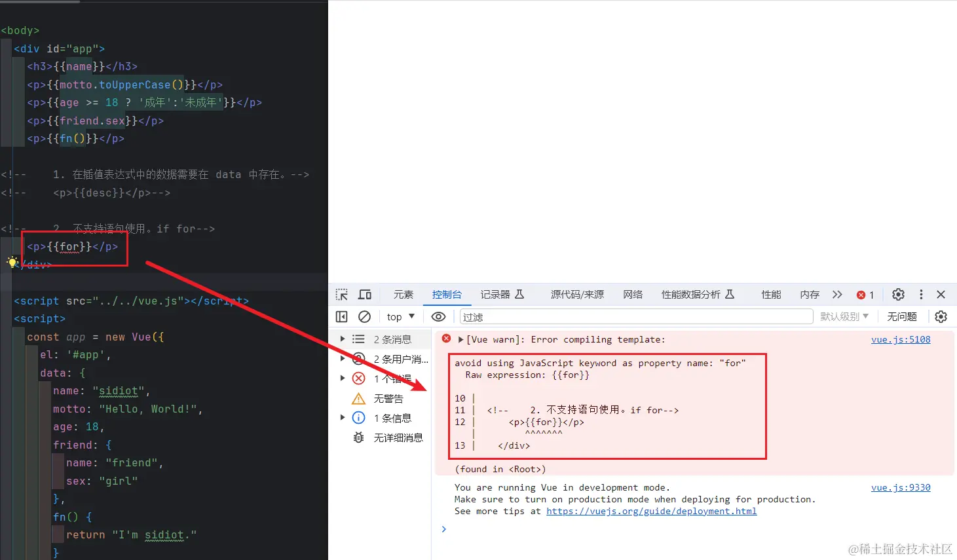Open the 源代码/来源 tab
The width and height of the screenshot is (957, 560).
577,295
